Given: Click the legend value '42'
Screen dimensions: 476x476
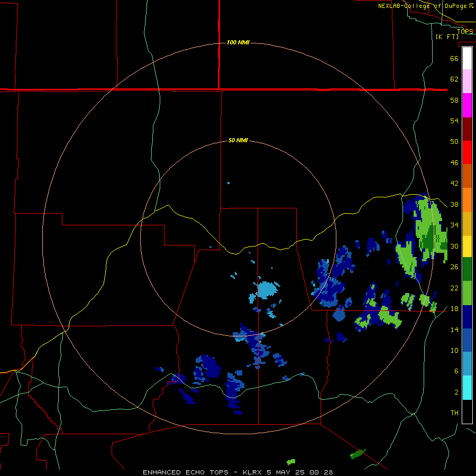Looking at the screenshot, I should click(x=454, y=184).
